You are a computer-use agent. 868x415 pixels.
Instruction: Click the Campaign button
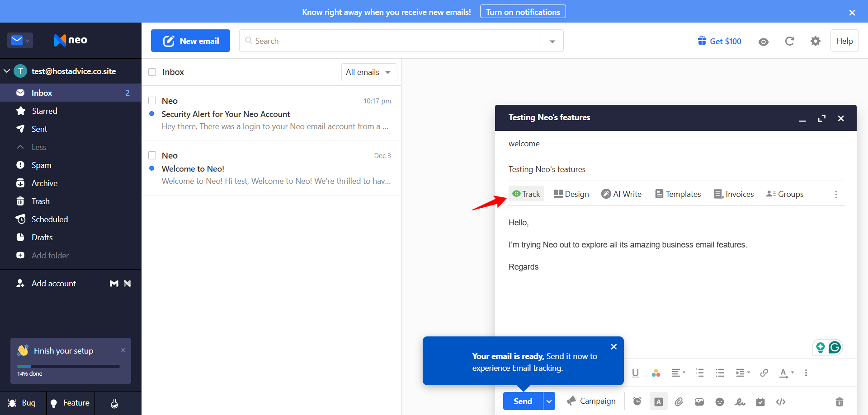(591, 401)
